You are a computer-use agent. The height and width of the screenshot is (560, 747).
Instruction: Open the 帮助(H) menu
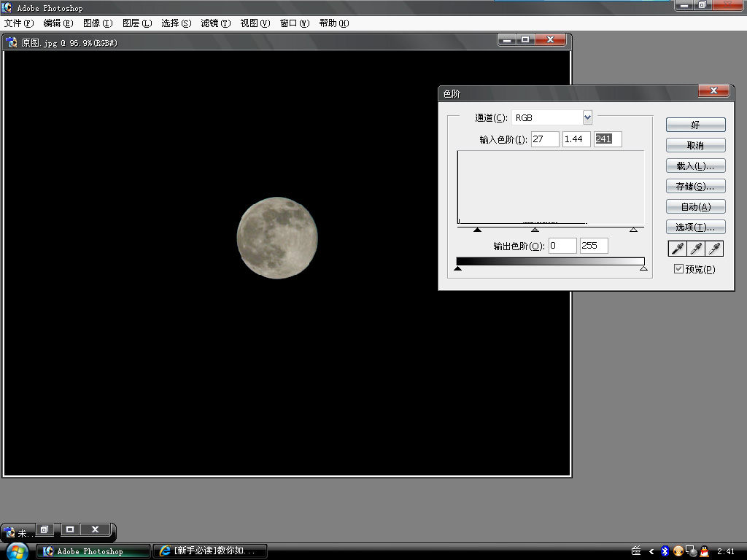pyautogui.click(x=334, y=23)
